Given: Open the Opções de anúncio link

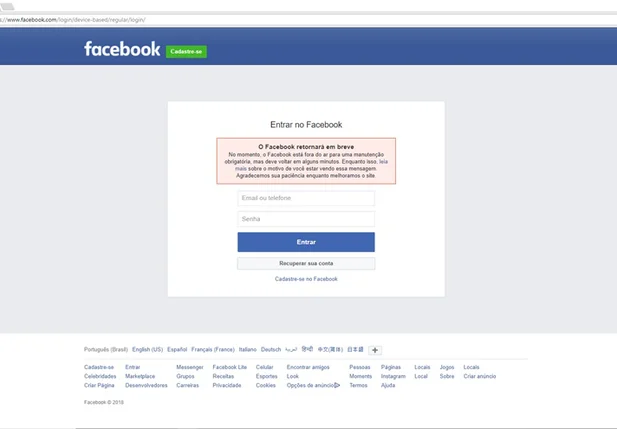Looking at the screenshot, I should click(x=310, y=385).
